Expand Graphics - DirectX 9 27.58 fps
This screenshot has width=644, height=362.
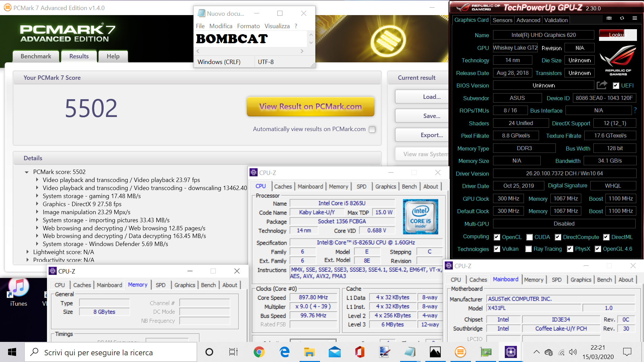[37, 204]
